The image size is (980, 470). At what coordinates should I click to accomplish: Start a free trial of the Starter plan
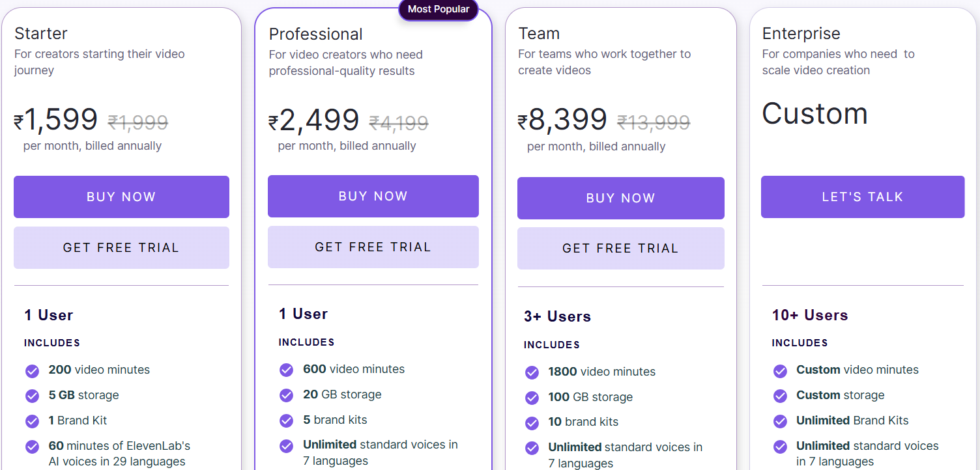(x=121, y=247)
